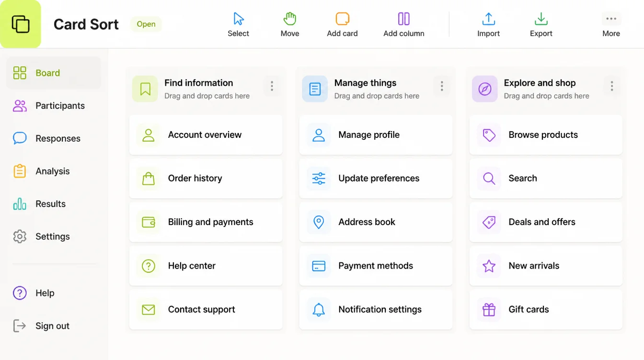Image resolution: width=644 pixels, height=360 pixels.
Task: Go to Participants in sidebar
Action: (x=54, y=106)
